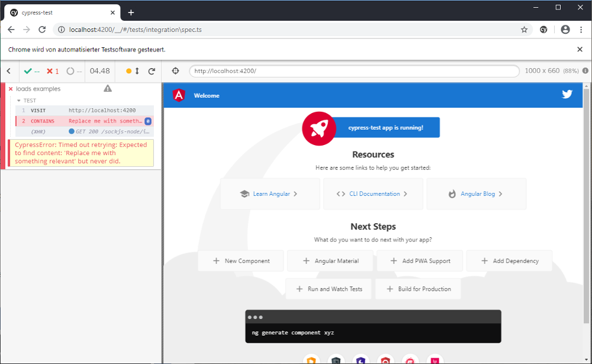Select the Angular Material card
Image resolution: width=592 pixels, height=364 pixels.
coord(330,261)
